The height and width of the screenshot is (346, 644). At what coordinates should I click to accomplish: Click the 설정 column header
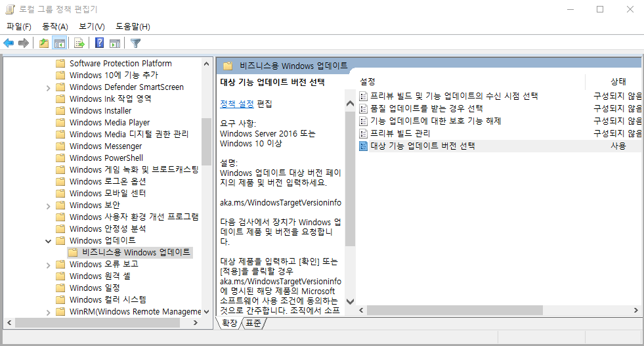pos(368,82)
